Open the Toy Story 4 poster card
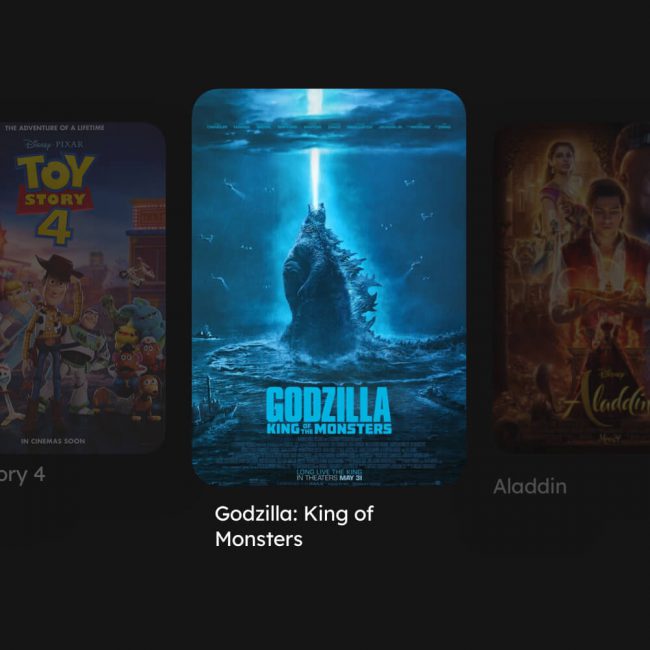650x650 pixels. [82, 288]
